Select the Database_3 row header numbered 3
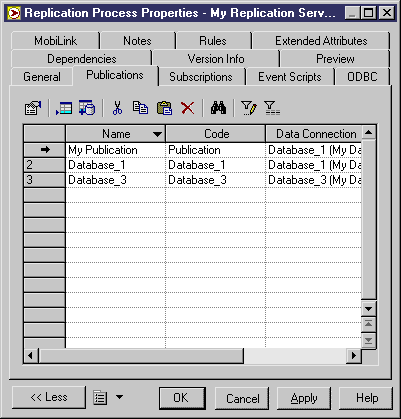401x419 pixels. tap(44, 180)
